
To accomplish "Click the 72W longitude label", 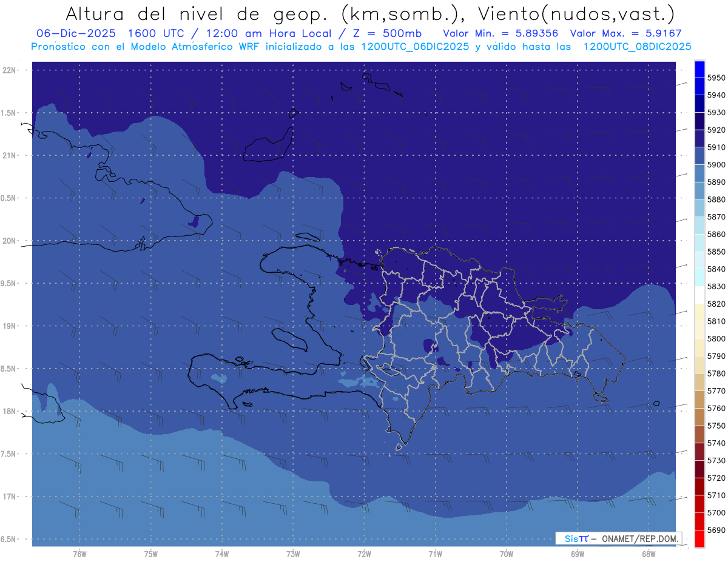I will 364,554.
